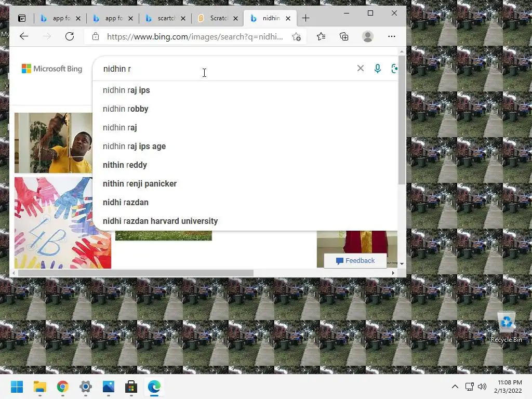532x399 pixels.
Task: Close the second 'app fo' tab
Action: coord(130,18)
